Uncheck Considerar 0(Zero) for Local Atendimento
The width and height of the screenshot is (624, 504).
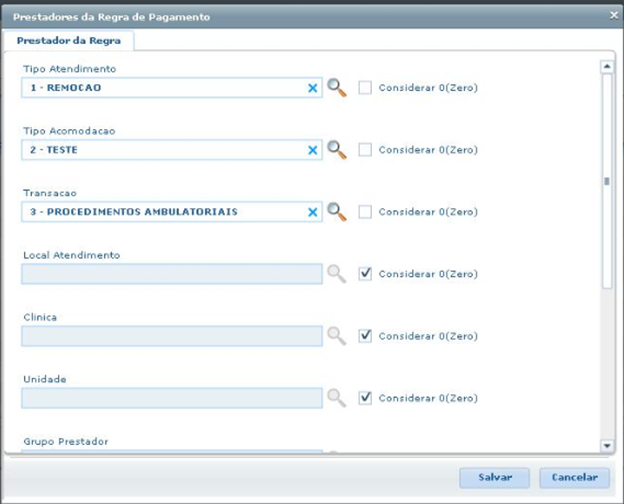365,274
